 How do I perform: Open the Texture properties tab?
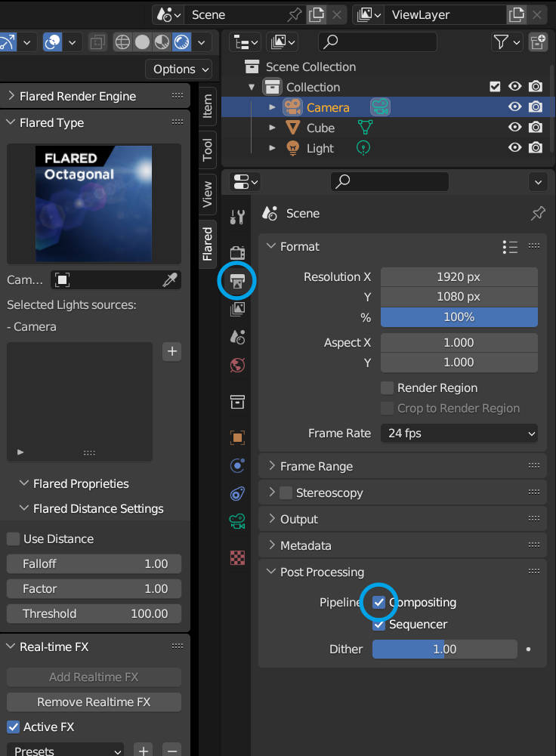pyautogui.click(x=237, y=558)
